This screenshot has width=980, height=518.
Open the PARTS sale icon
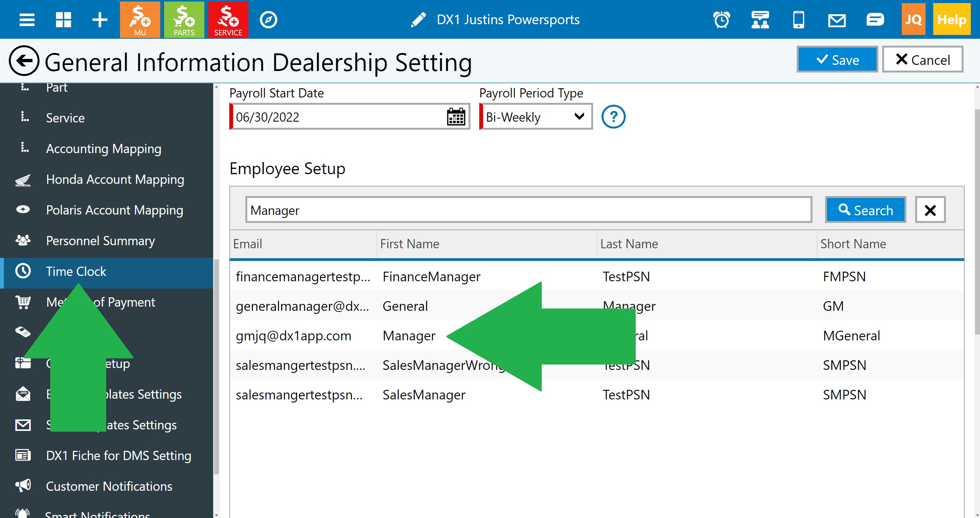click(x=184, y=20)
